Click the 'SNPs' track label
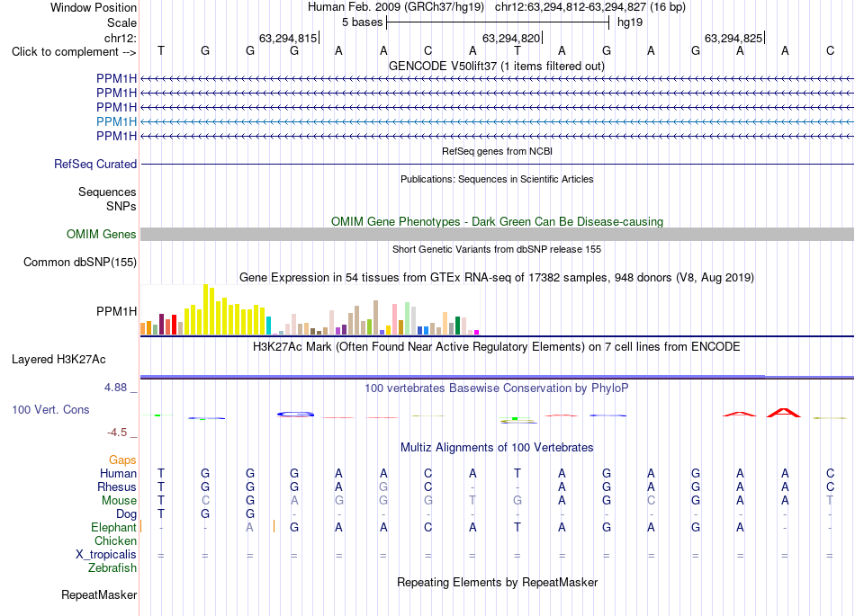The height and width of the screenshot is (616, 855). [121, 207]
